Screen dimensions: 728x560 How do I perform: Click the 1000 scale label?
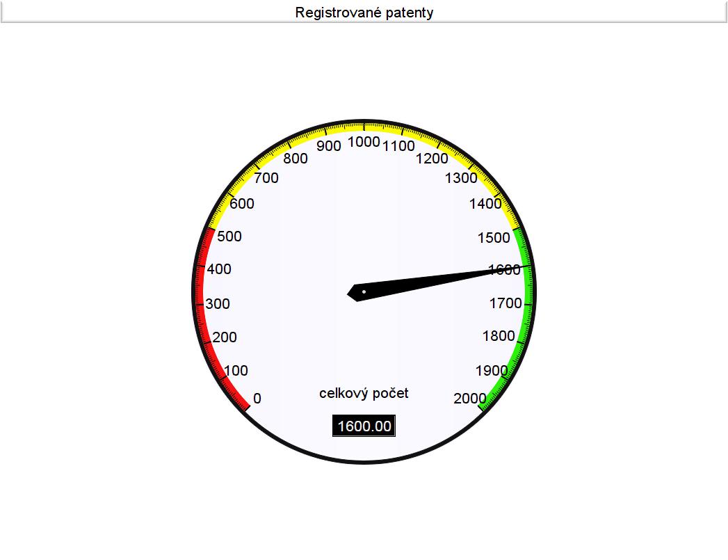(364, 142)
